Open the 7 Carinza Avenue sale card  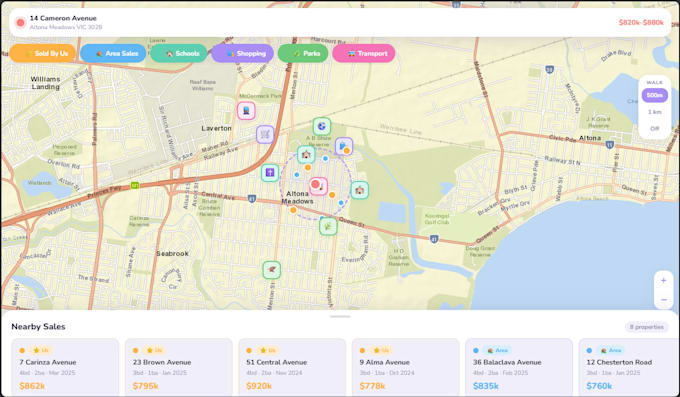(65, 367)
